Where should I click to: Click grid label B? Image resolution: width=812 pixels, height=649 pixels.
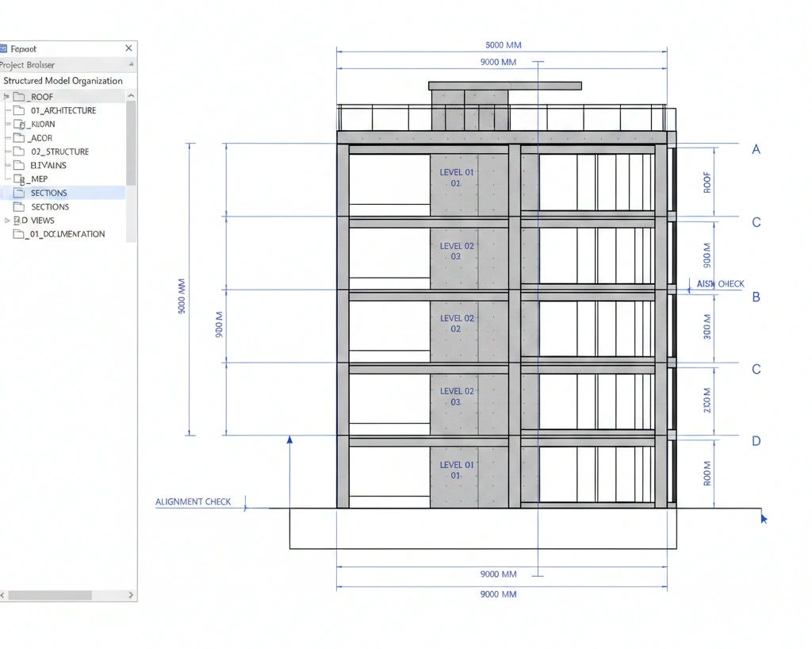coord(756,298)
